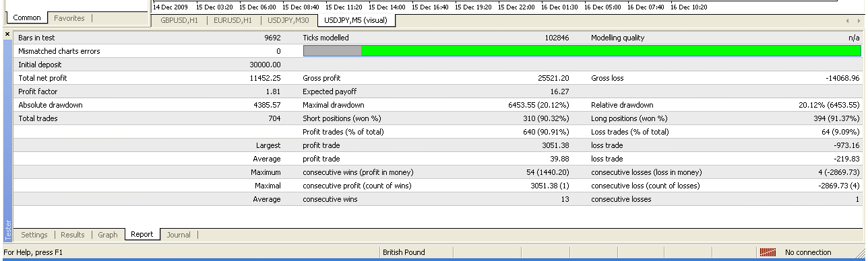Open the EURUSD,H1 chart tab
The image size is (868, 261).
[232, 20]
